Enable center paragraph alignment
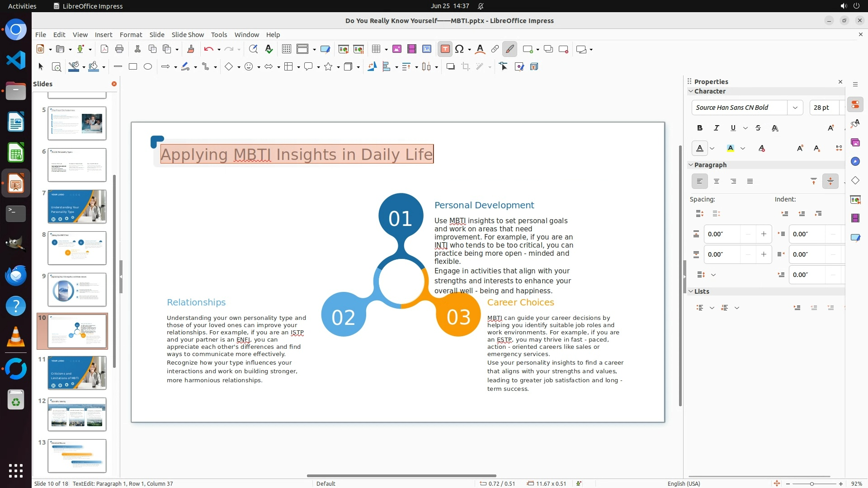The image size is (868, 488). coord(716,182)
